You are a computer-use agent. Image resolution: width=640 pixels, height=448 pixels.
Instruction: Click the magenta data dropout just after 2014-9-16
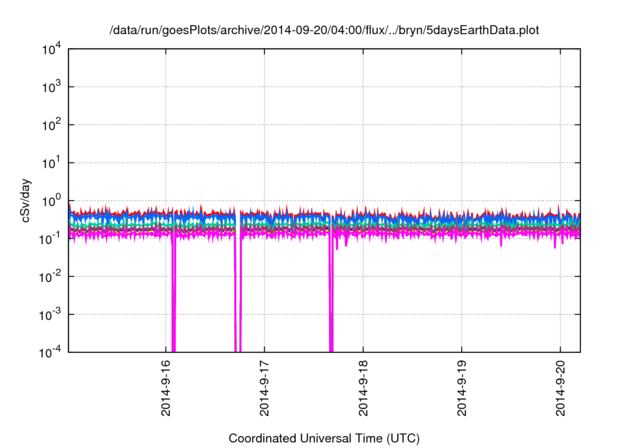pyautogui.click(x=173, y=294)
